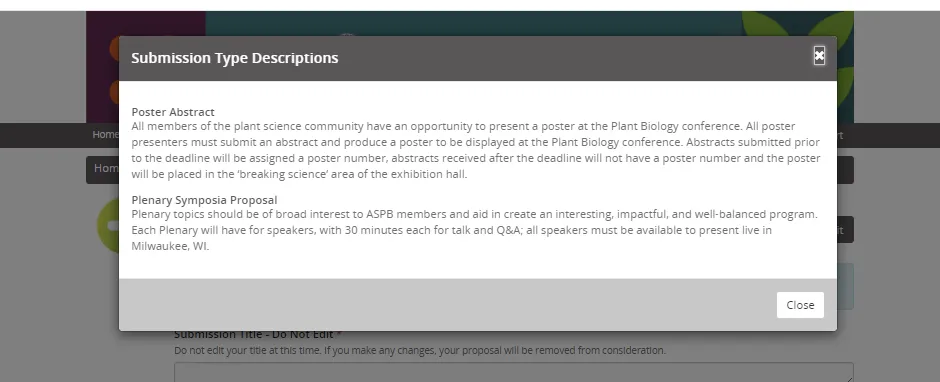Click inside the Submission Title text area
The height and width of the screenshot is (382, 940).
(514, 372)
